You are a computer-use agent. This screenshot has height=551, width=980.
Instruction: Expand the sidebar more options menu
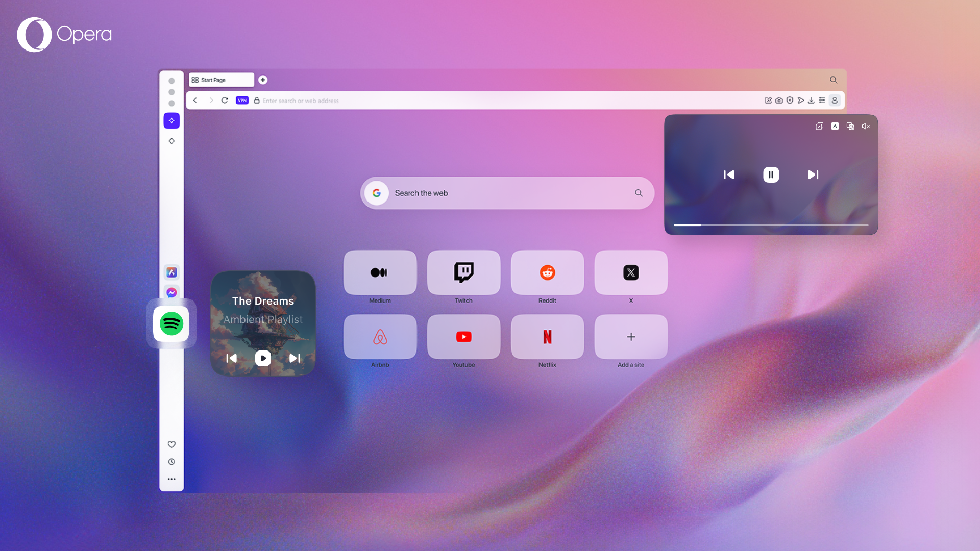coord(171,479)
